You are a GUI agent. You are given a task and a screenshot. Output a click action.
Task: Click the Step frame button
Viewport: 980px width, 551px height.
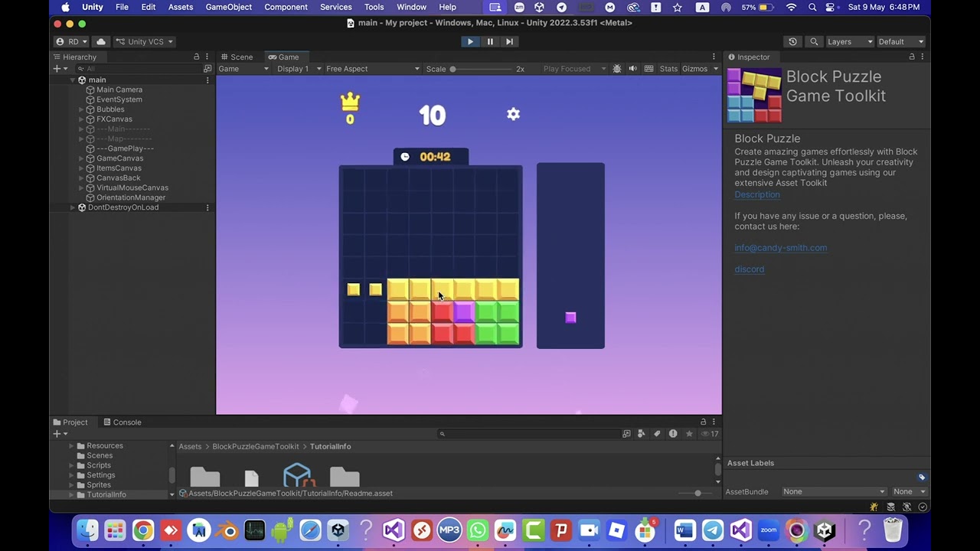pyautogui.click(x=509, y=41)
